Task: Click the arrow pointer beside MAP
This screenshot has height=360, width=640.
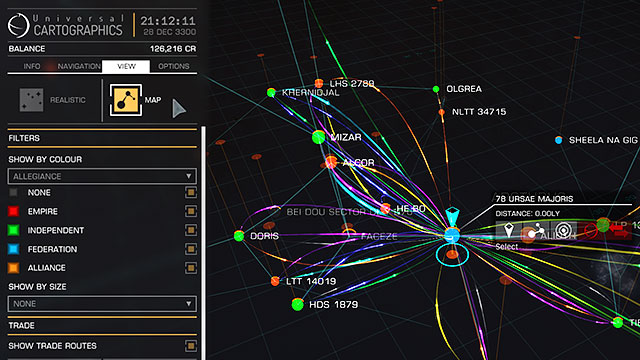Action: 179,109
